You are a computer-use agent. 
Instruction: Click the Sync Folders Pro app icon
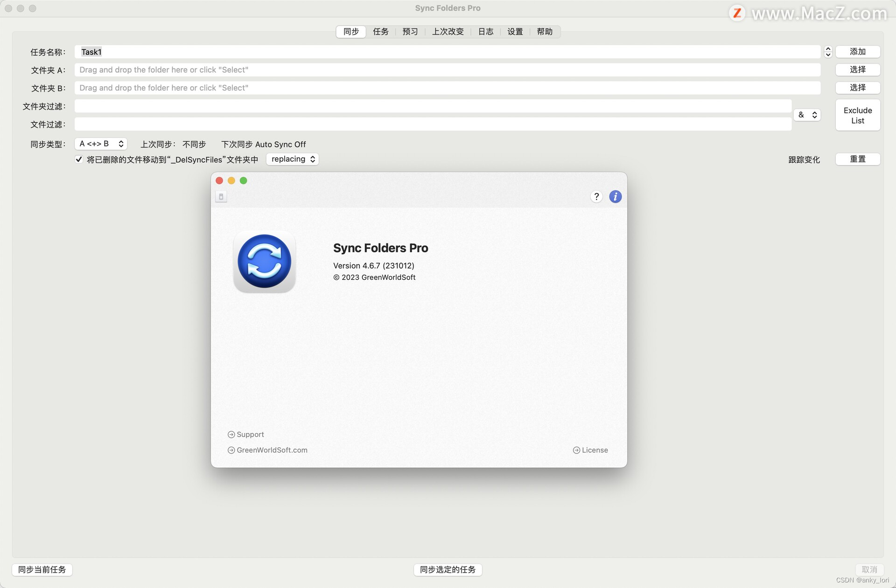click(265, 262)
